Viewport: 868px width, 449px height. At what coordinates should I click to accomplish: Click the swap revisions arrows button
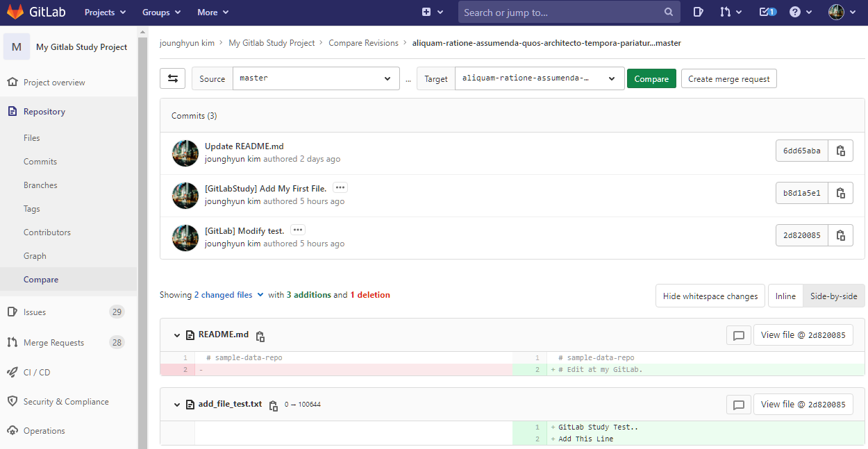coord(172,78)
